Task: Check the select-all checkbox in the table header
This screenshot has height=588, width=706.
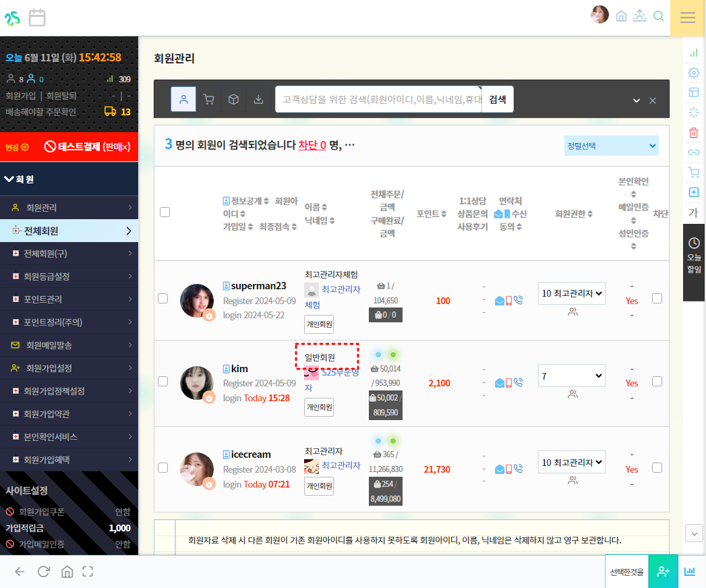Action: click(165, 212)
